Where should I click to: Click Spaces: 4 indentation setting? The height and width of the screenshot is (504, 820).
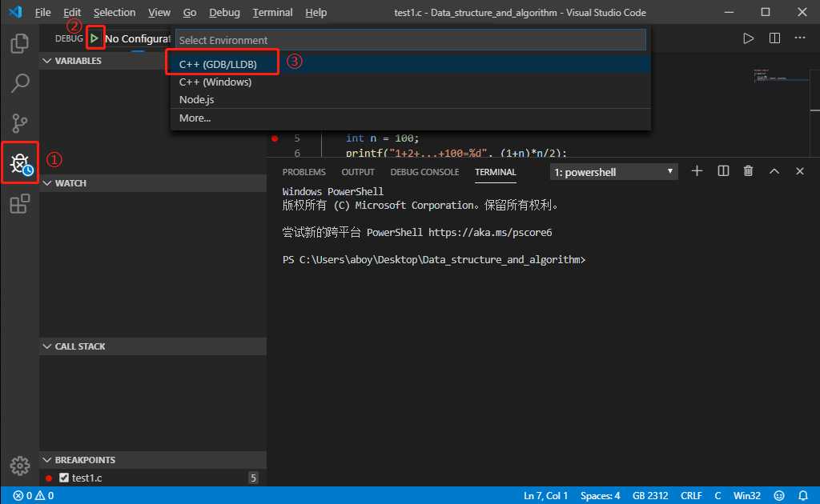click(x=600, y=495)
